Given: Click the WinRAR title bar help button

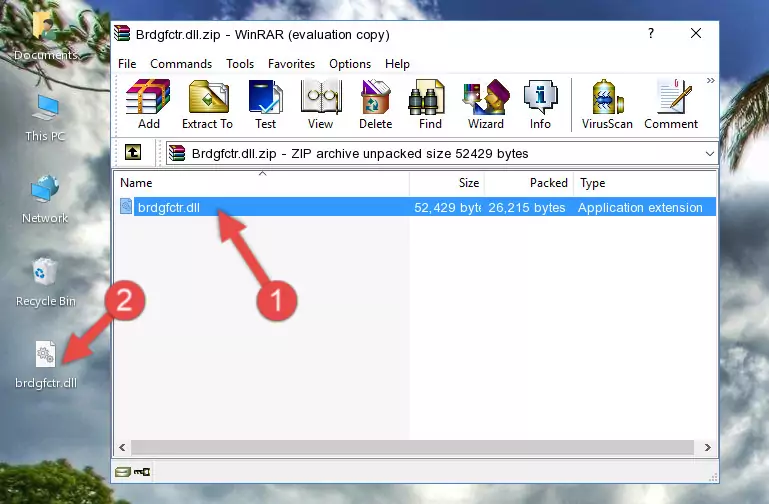Looking at the screenshot, I should click(x=651, y=33).
